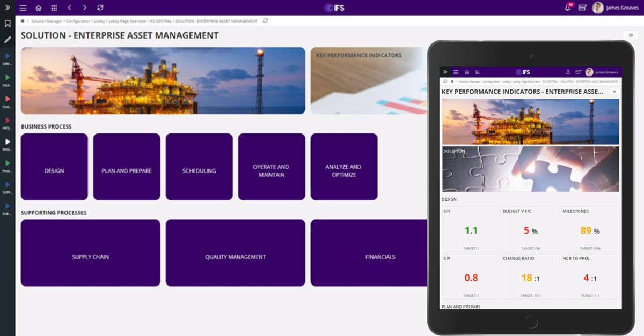Open the messages icon beside the bell
This screenshot has width=644, height=336.
click(583, 8)
